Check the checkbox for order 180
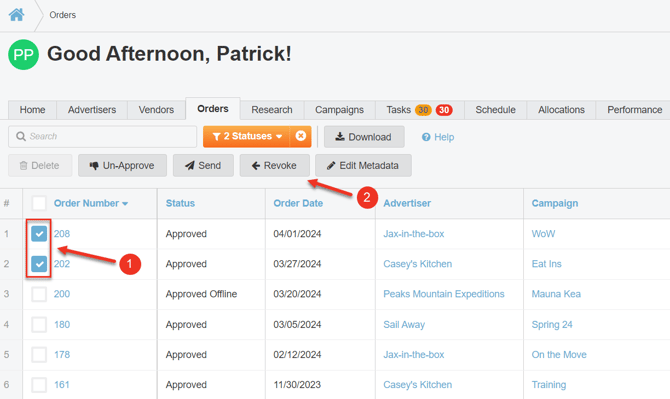Viewport: 670px width, 399px height. tap(39, 324)
